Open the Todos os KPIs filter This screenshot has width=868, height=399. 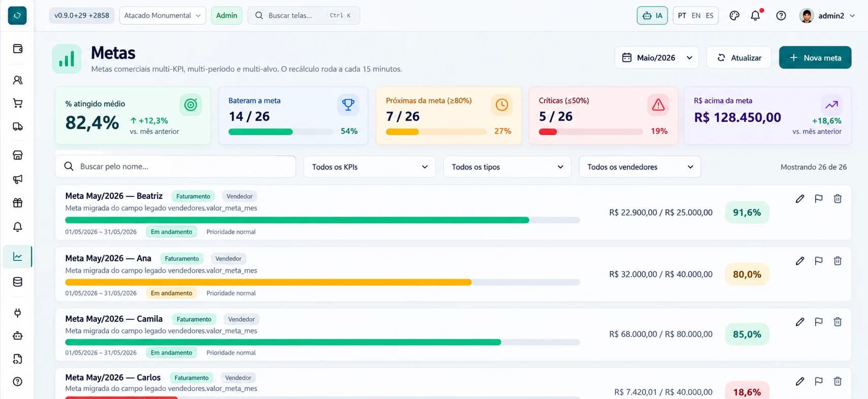(370, 167)
